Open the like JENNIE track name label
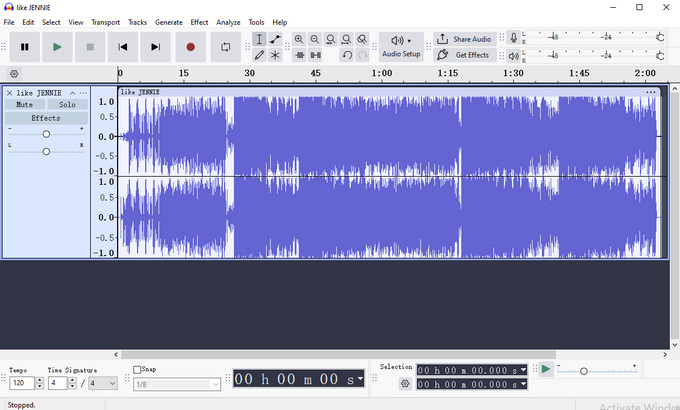 [39, 93]
